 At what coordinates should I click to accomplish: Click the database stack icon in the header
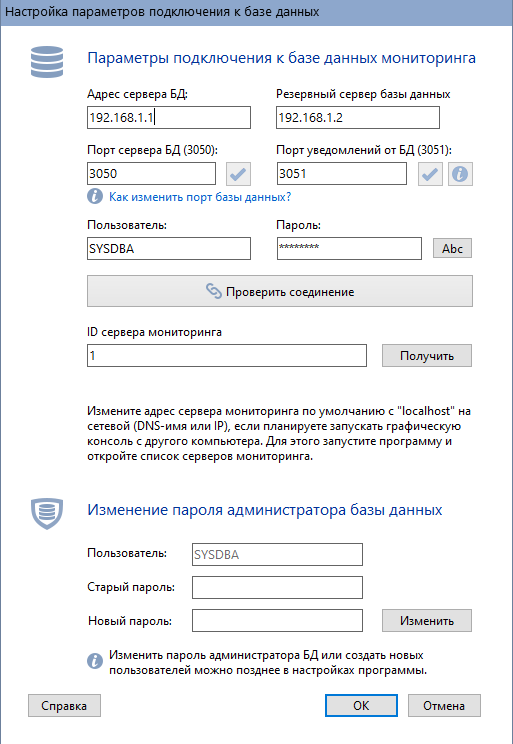47,62
